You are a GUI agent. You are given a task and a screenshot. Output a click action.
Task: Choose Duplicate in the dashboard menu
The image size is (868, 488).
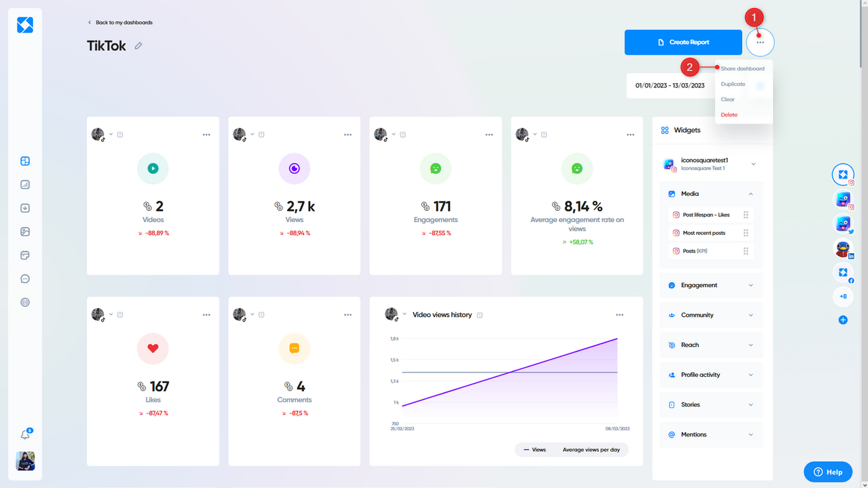tap(733, 84)
